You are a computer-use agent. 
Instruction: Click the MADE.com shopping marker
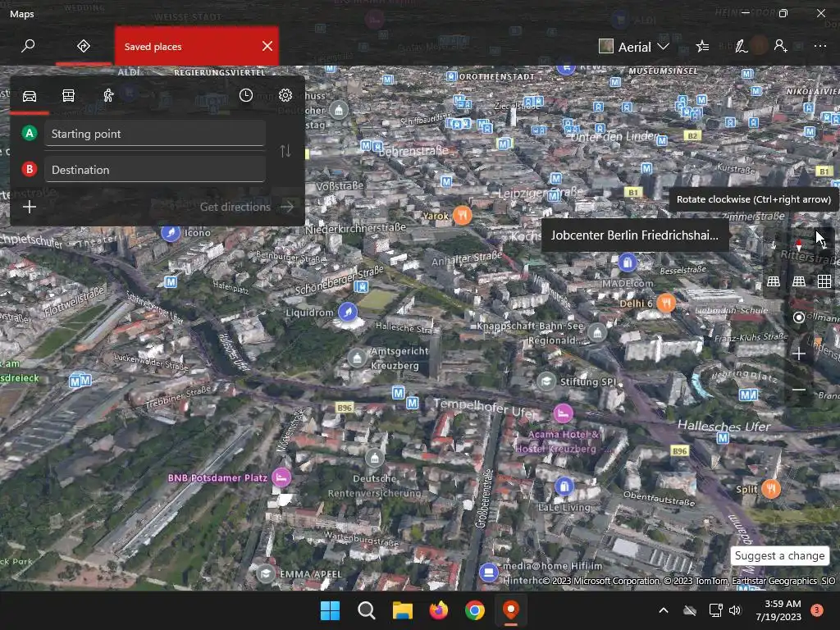(627, 262)
